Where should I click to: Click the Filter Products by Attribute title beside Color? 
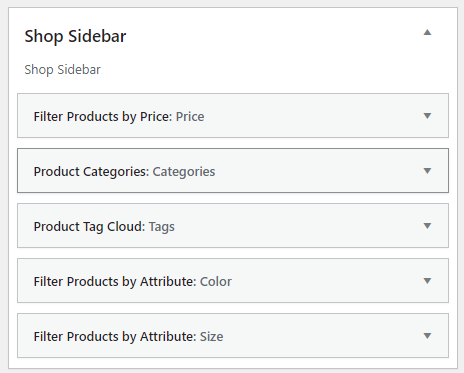pyautogui.click(x=115, y=282)
